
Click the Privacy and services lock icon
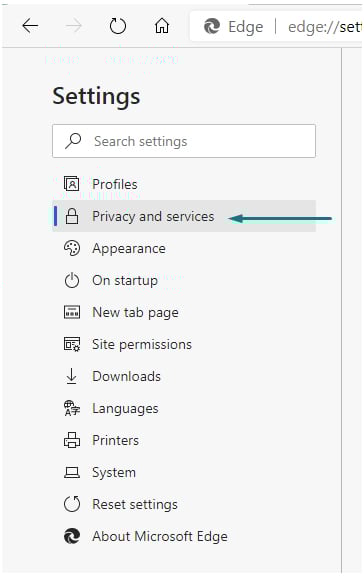tap(72, 216)
